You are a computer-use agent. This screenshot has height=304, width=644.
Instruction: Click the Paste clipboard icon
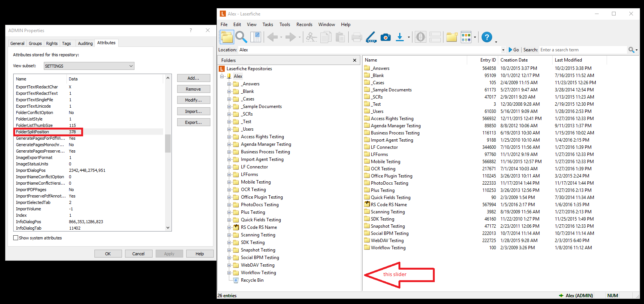[340, 37]
